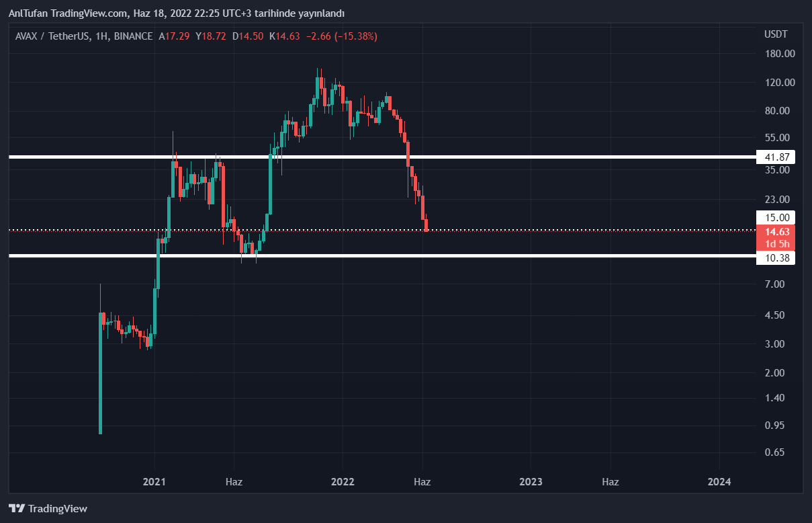Viewport: 812px width, 523px height.
Task: Select the upper white horizontal line at 41.87
Action: pyautogui.click(x=470, y=157)
